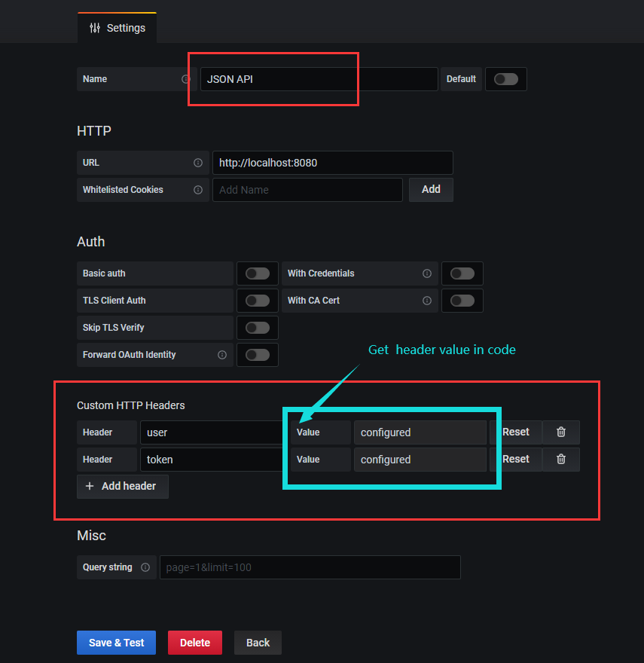
Task: Focus the URL field with localhost:8080
Action: tap(333, 163)
